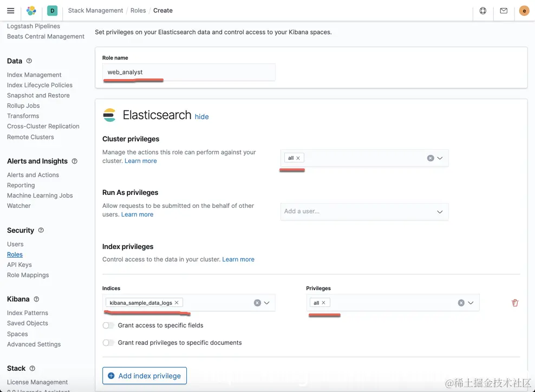Click the Create breadcrumb text
The height and width of the screenshot is (392, 535).
pyautogui.click(x=163, y=11)
